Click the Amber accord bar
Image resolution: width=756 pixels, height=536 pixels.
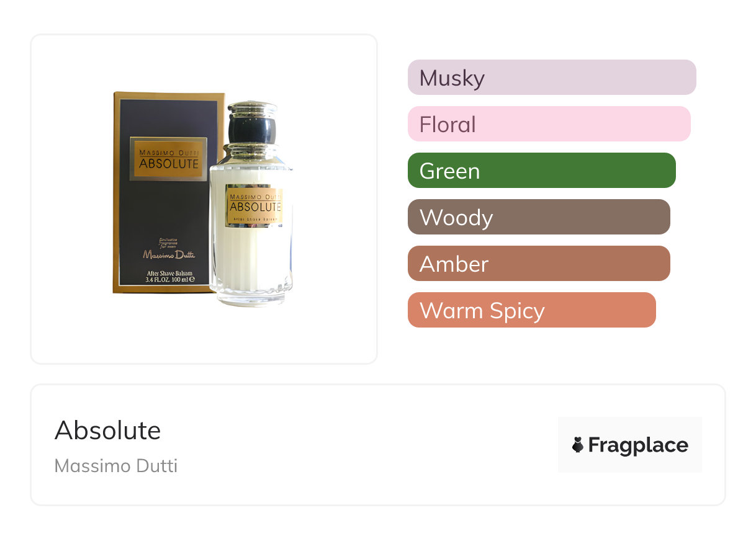[539, 264]
